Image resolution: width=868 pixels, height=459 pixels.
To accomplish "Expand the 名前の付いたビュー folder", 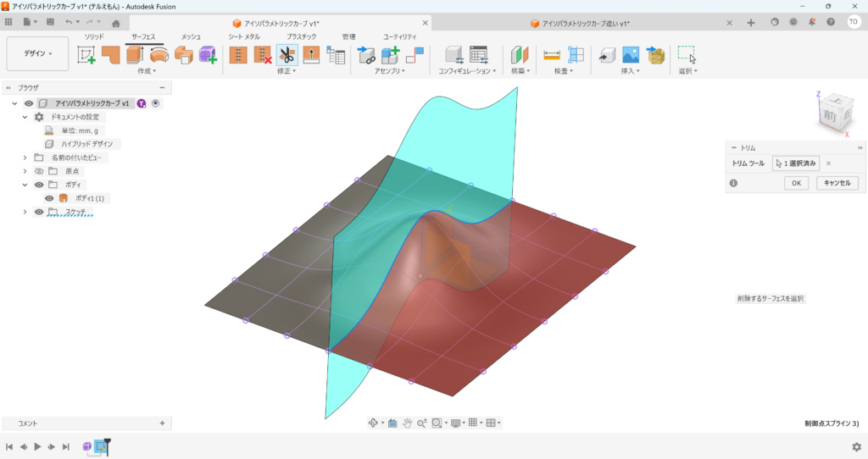I will point(25,158).
